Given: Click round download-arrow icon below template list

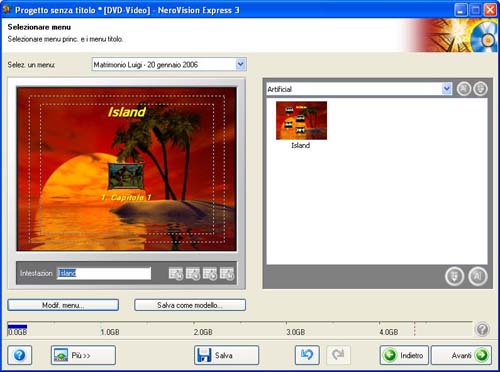Looking at the screenshot, I should tap(454, 276).
